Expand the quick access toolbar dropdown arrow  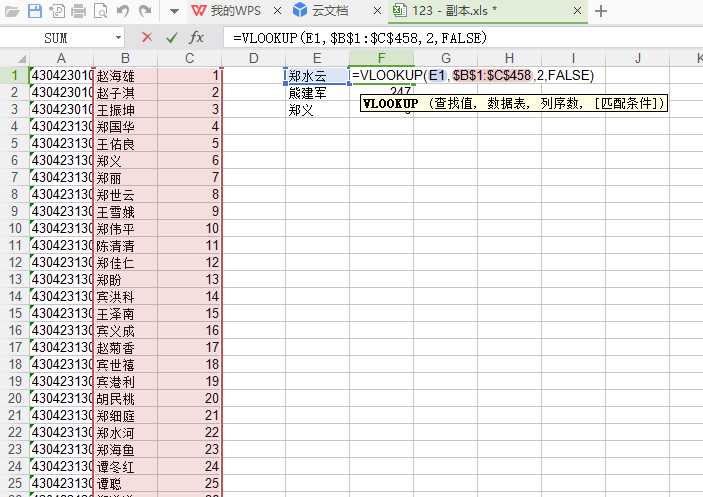pyautogui.click(x=174, y=11)
